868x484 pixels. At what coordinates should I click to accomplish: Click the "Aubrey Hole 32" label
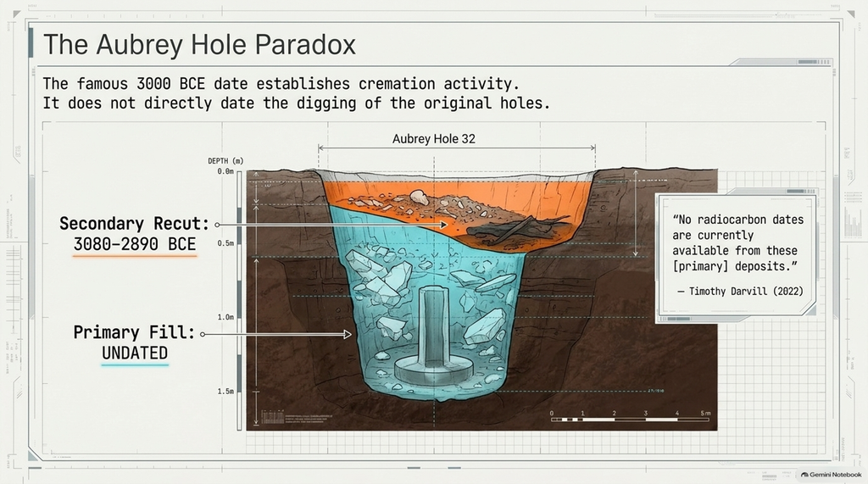(x=433, y=138)
